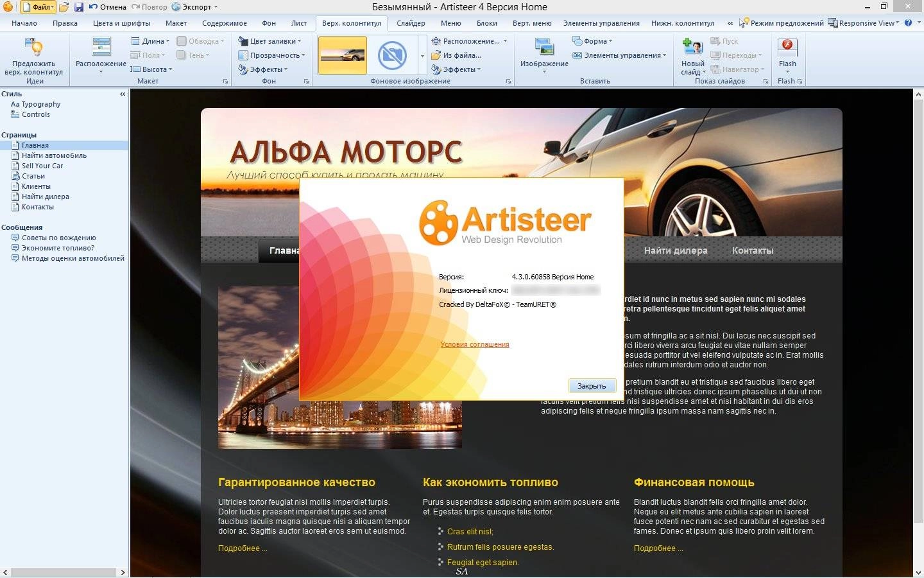Image resolution: width=924 pixels, height=578 pixels.
Task: Open the Длина dropdown
Action: click(150, 41)
